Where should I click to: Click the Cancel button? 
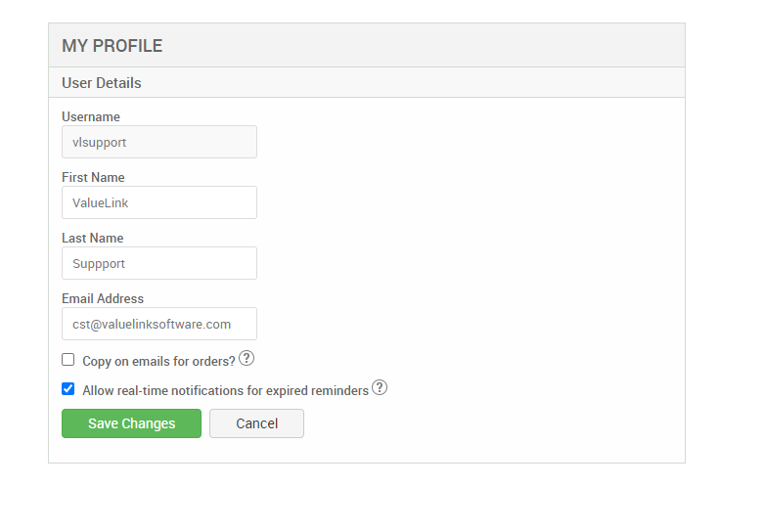pos(257,423)
